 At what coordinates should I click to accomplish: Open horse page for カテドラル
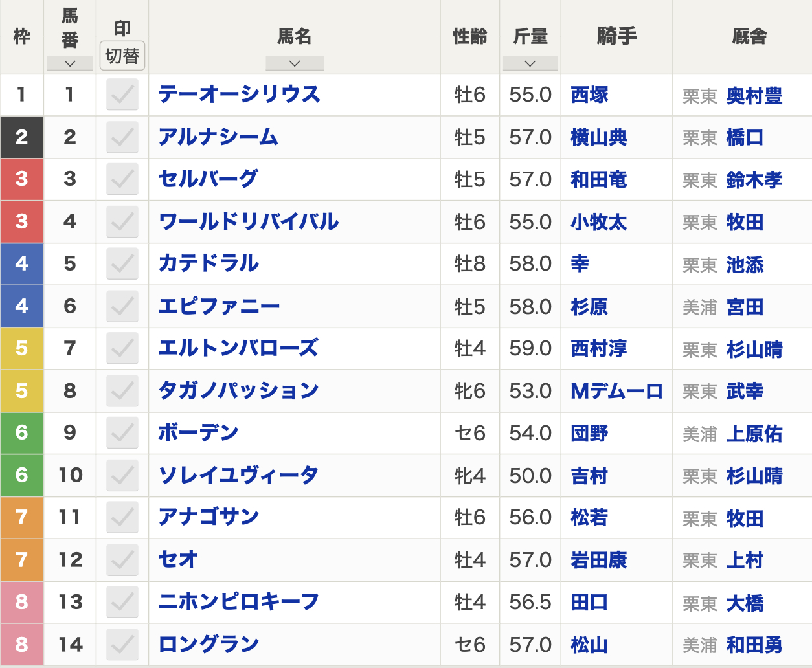pos(209,263)
